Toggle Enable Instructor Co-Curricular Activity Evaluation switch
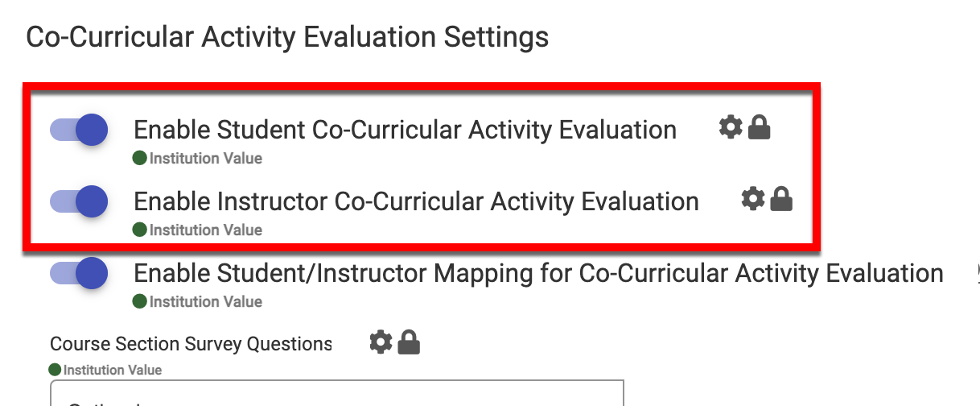This screenshot has width=980, height=406. [x=80, y=201]
